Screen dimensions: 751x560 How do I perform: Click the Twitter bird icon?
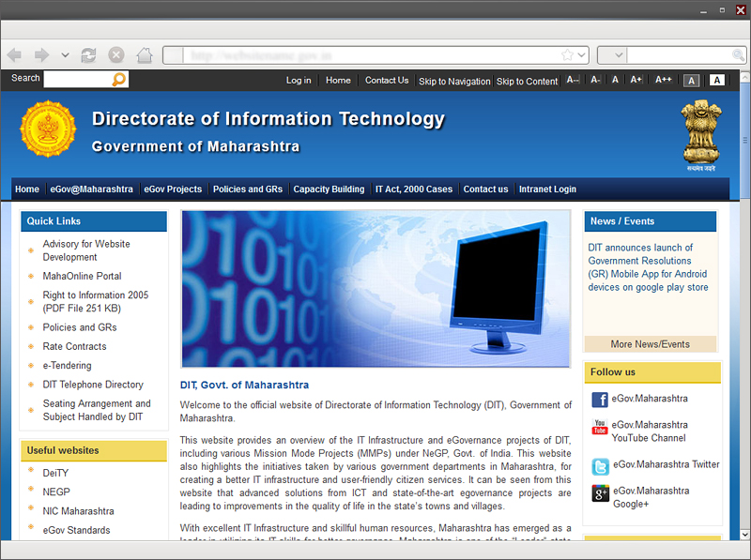coord(600,466)
